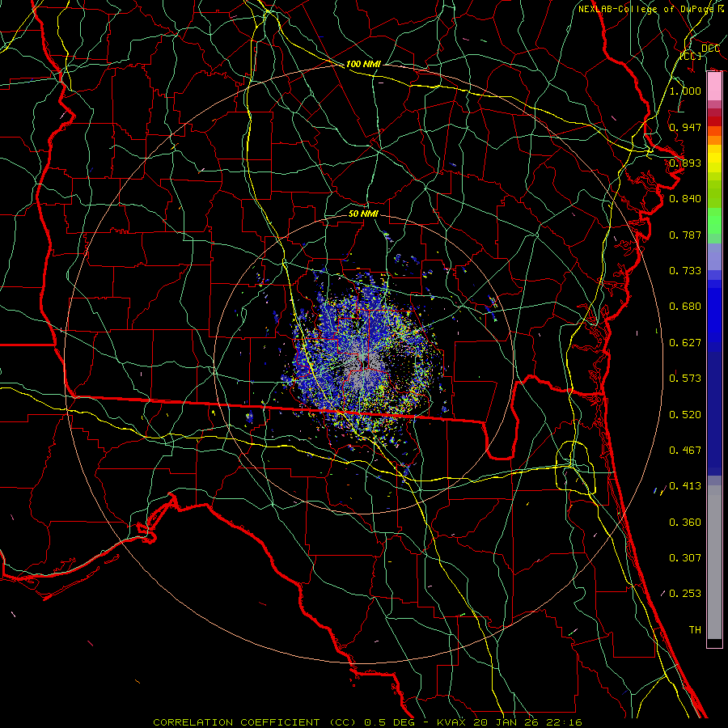Viewport: 728px width, 728px height.
Task: Pick the bright green segment of the color bar
Action: pos(714,222)
